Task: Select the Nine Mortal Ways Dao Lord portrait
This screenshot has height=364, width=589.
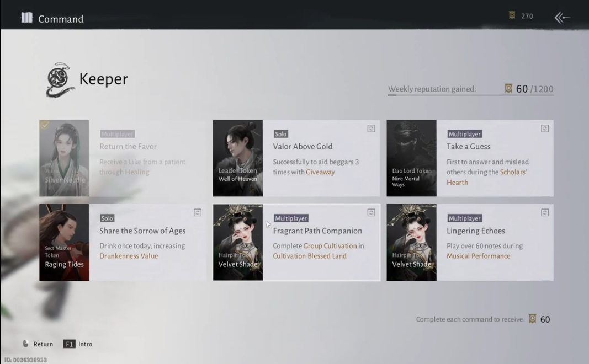Action: pos(411,158)
